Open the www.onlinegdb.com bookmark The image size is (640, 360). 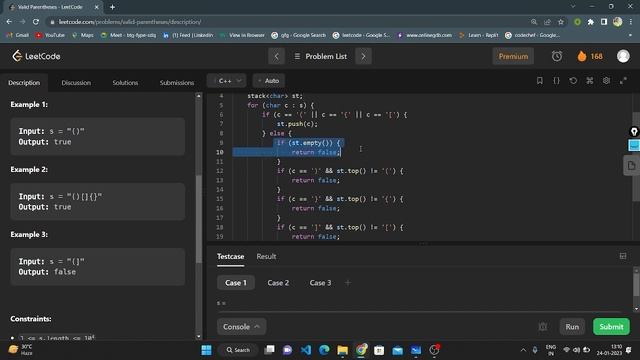pyautogui.click(x=425, y=35)
